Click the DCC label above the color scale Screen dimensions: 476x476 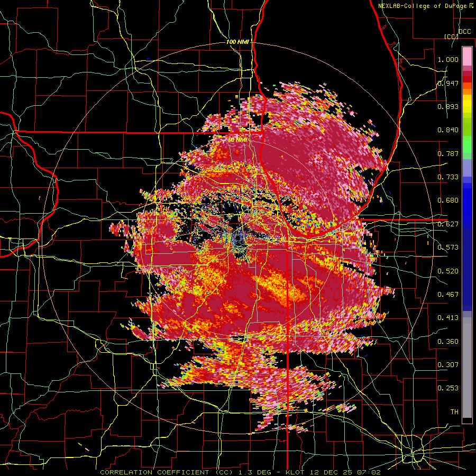[464, 32]
